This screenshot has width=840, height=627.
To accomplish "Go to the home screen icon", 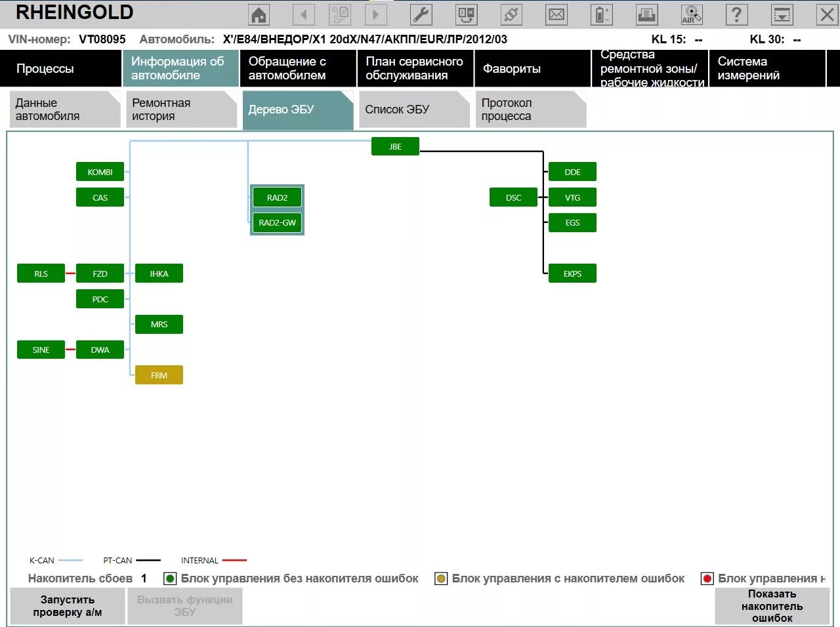I will tap(259, 14).
